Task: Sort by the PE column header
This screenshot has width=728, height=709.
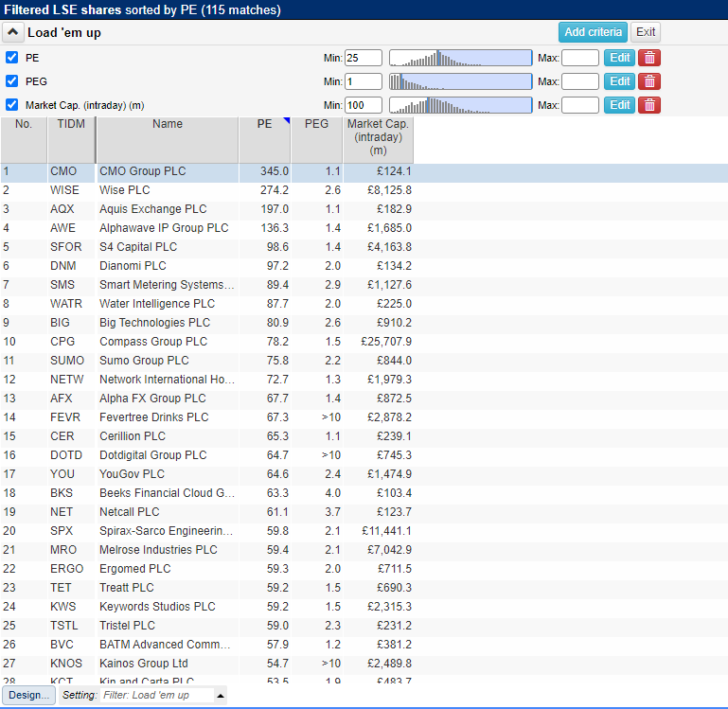Action: (x=265, y=140)
